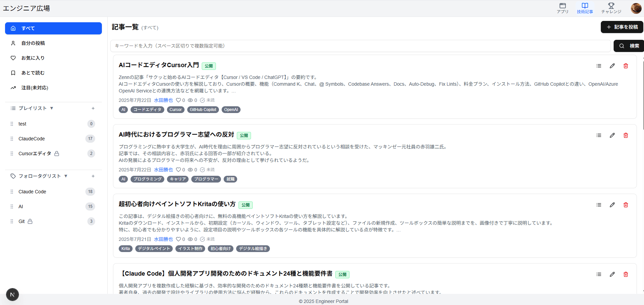Toggle 未読 status on プログラマー志望 article
644x305 pixels.
(x=207, y=170)
